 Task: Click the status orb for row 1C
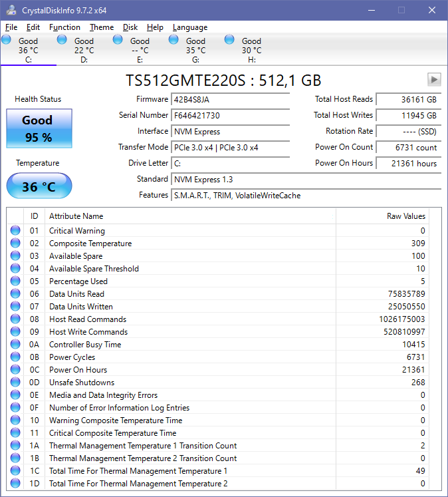[x=15, y=470]
